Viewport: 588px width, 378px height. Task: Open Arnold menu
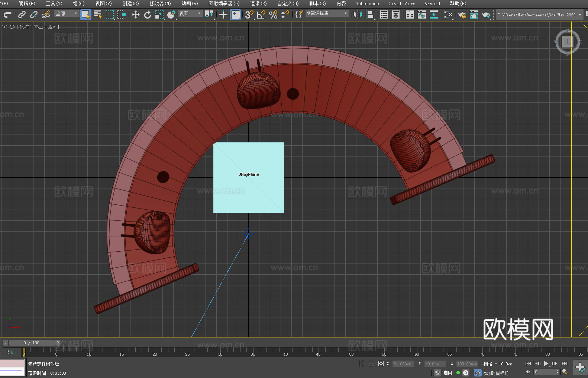tap(432, 3)
